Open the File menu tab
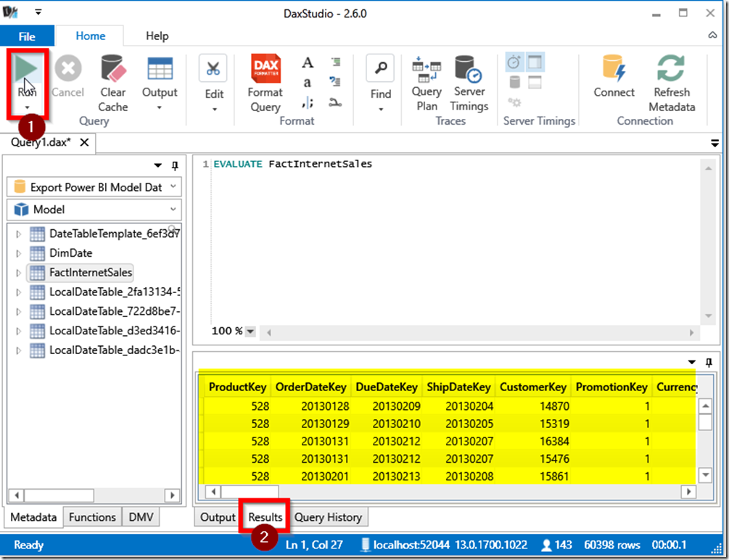729x560 pixels. pos(27,36)
